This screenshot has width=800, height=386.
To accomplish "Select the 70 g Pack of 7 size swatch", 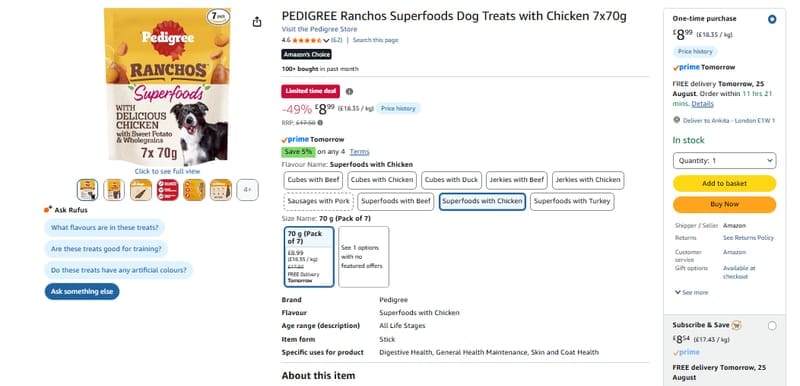I will [309, 257].
